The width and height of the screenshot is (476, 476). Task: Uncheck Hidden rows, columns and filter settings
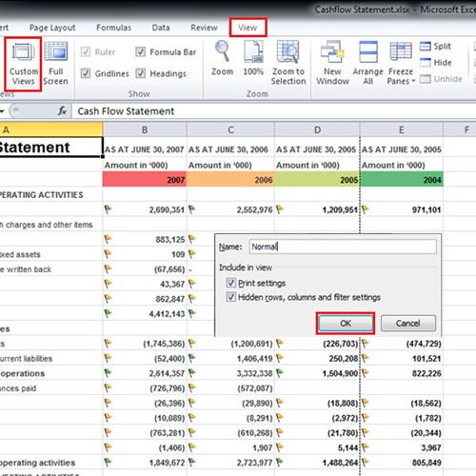(x=231, y=297)
